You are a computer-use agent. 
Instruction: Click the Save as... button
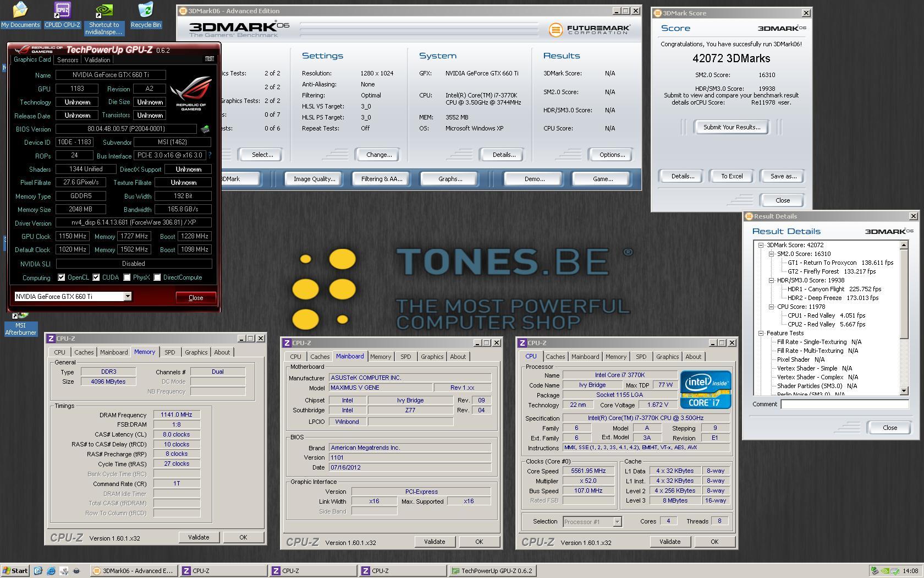[783, 176]
